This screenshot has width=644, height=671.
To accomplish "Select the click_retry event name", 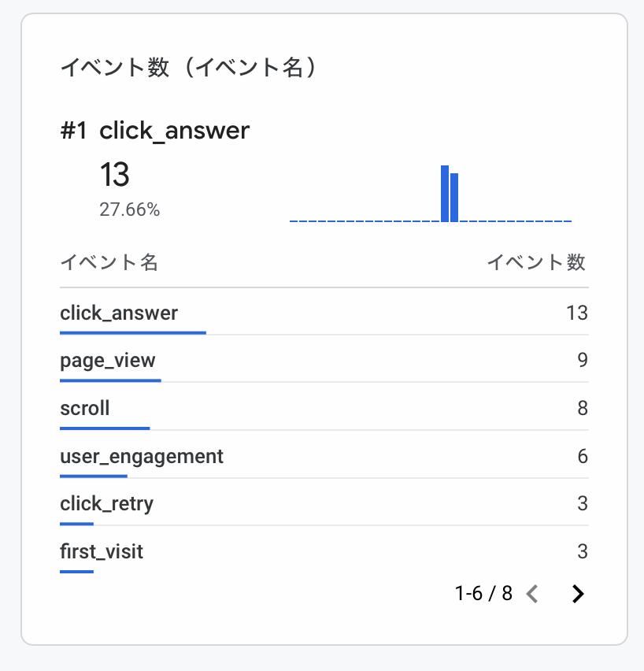I will (106, 503).
